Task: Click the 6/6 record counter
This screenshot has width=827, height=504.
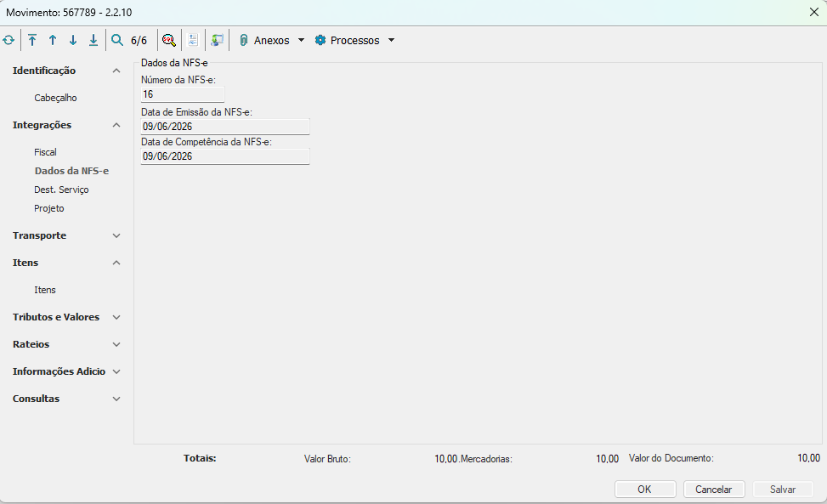Action: click(x=139, y=41)
